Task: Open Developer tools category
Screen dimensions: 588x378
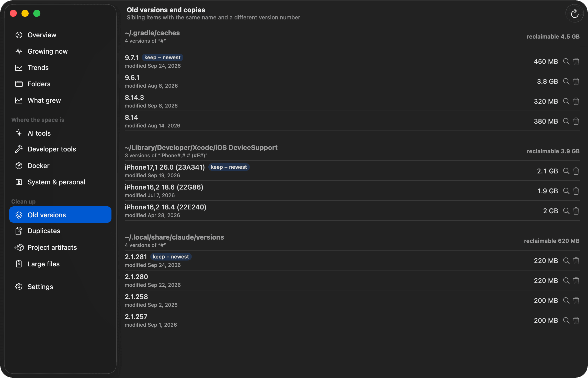Action: (x=60, y=149)
